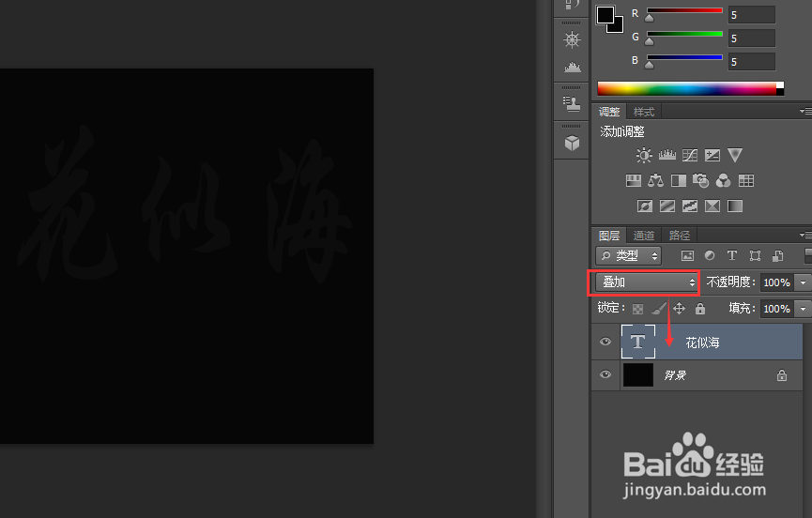Image resolution: width=812 pixels, height=518 pixels.
Task: Open the 图层 panel flyout menu
Action: [x=805, y=236]
